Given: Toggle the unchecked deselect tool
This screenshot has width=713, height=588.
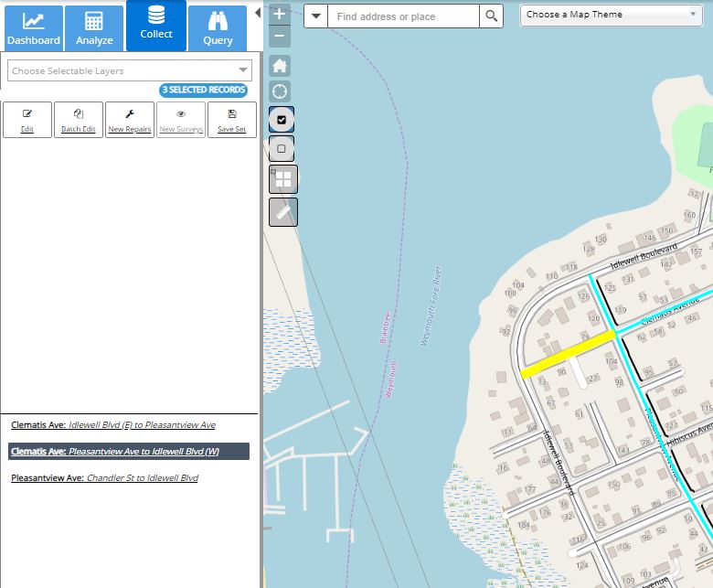Looking at the screenshot, I should tap(281, 149).
